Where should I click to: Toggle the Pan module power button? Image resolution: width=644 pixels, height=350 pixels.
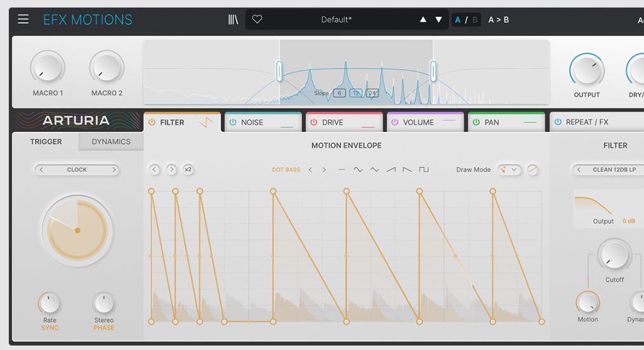pyautogui.click(x=476, y=122)
